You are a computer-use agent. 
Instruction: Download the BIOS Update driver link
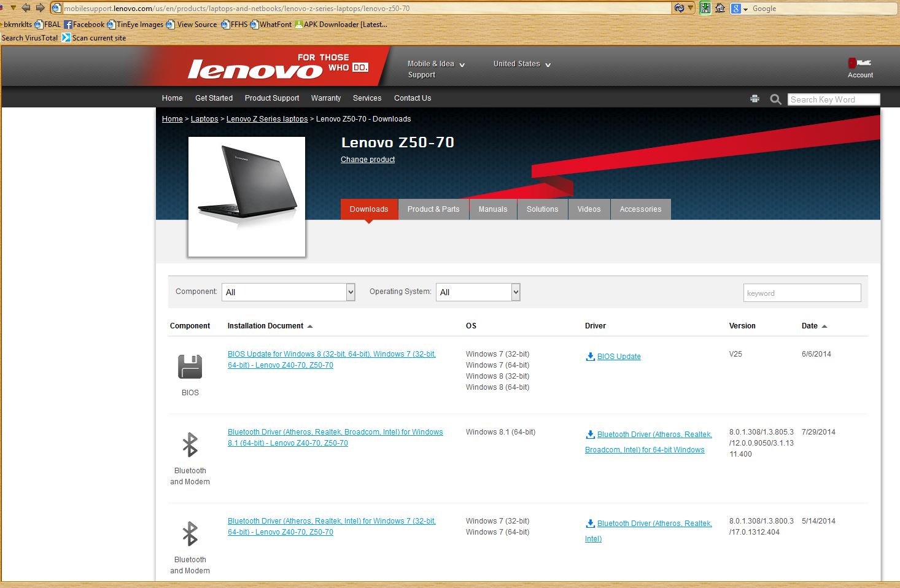(x=619, y=357)
